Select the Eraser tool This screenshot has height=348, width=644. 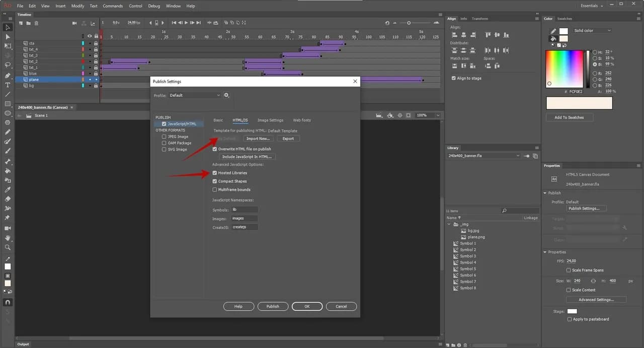[8, 199]
